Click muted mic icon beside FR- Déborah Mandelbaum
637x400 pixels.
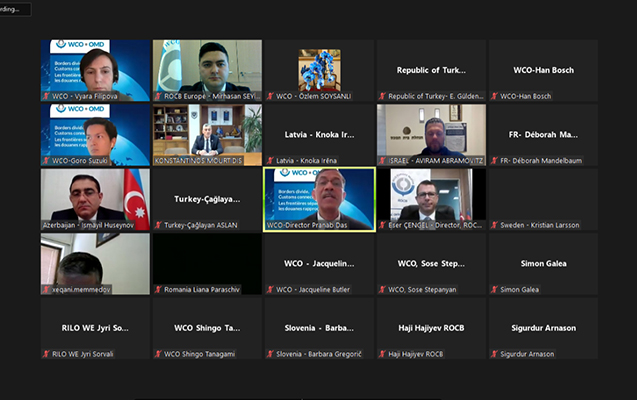tap(494, 161)
